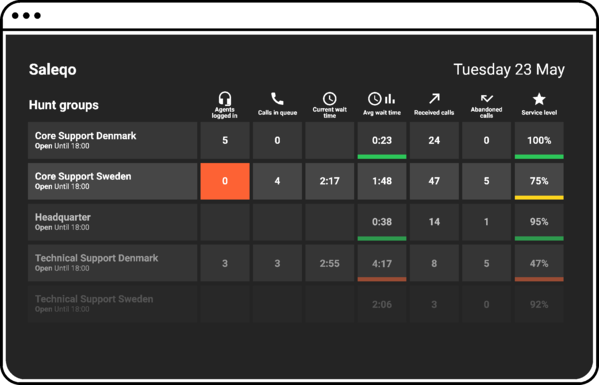The image size is (599, 385).
Task: Click the 0:23 avg wait time cell
Action: (382, 140)
